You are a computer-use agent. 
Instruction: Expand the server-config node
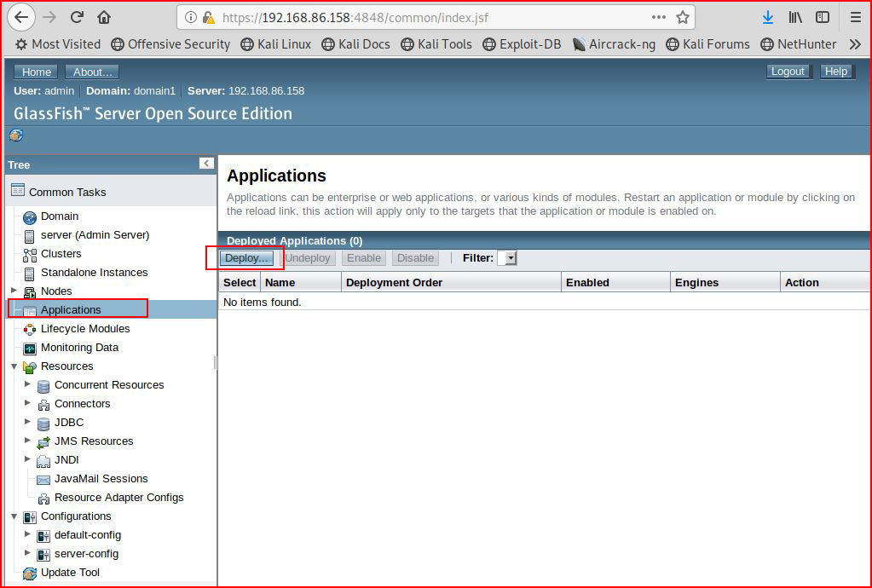coord(27,553)
